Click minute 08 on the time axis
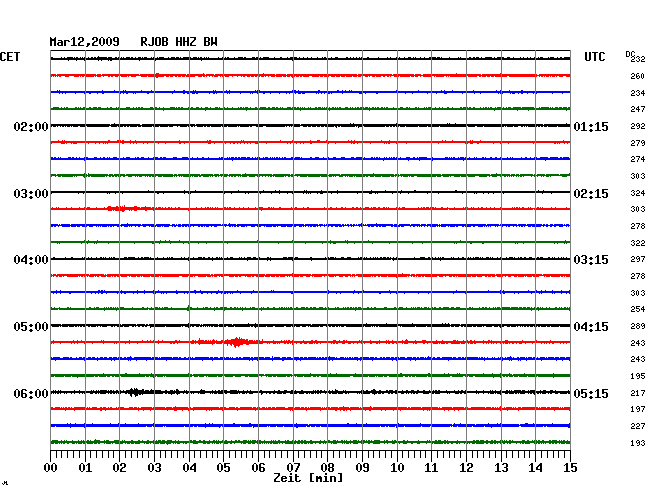650x494 pixels. pos(327,468)
